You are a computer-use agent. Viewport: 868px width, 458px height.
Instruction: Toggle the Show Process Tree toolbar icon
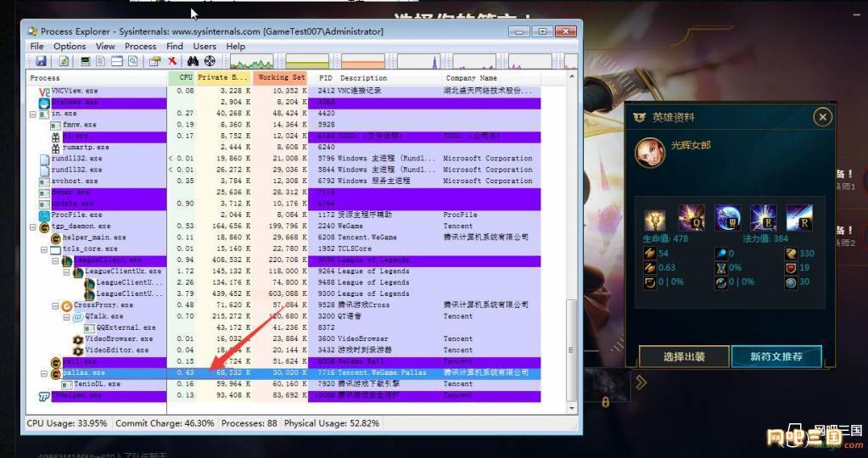101,61
